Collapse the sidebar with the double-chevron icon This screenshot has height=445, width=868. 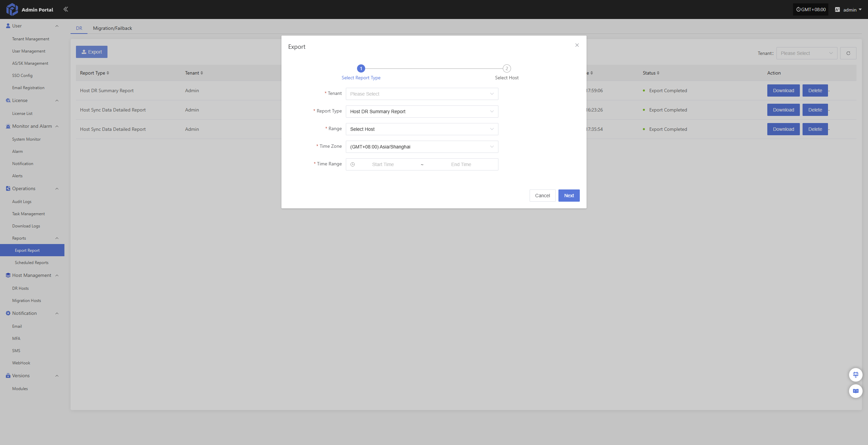tap(66, 9)
